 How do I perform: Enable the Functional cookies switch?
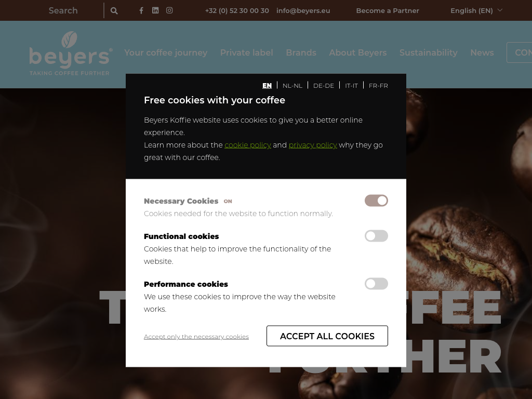pyautogui.click(x=376, y=236)
